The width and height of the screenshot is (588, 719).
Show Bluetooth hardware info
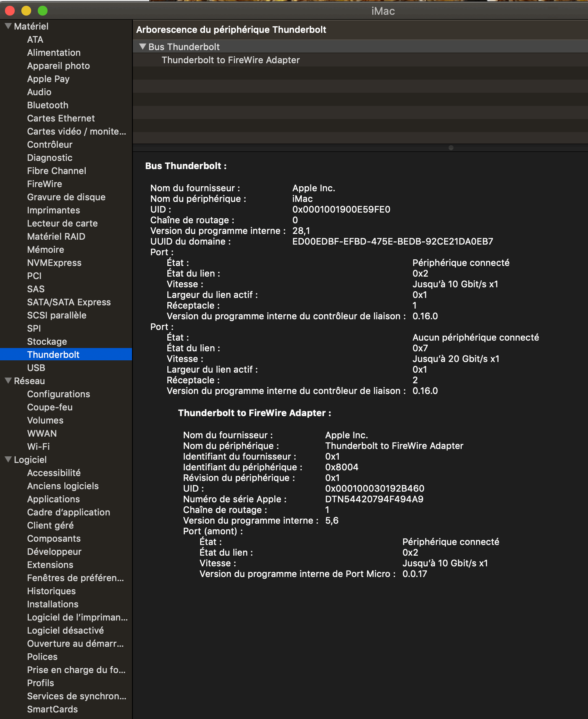[x=48, y=105]
